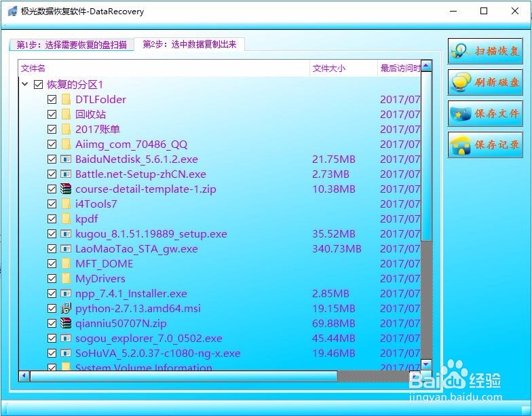This screenshot has width=532, height=416.
Task: Click the 回收站 folder icon
Action: 66,114
